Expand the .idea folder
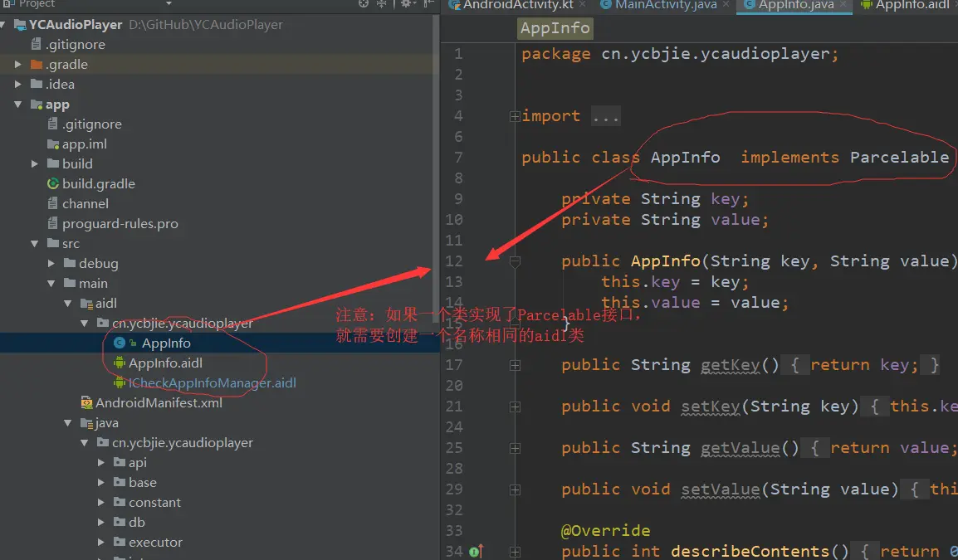Viewport: 958px width, 560px height. (x=17, y=85)
